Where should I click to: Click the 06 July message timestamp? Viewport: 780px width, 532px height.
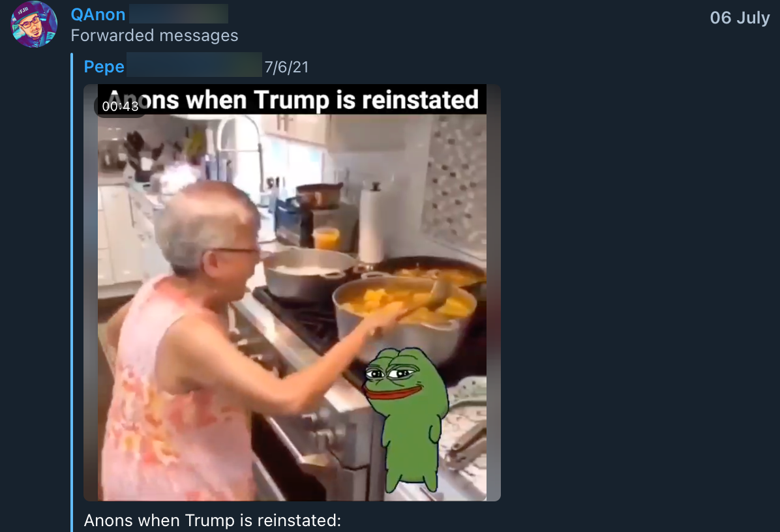pos(740,18)
